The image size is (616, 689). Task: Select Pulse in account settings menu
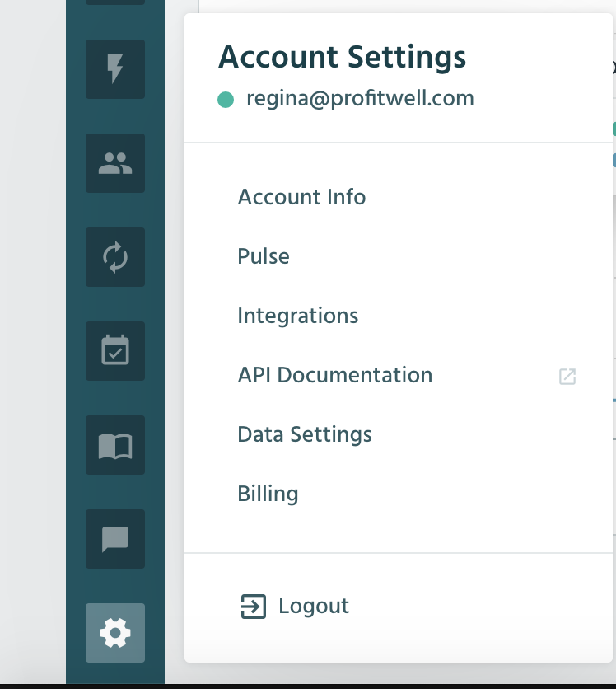coord(264,256)
